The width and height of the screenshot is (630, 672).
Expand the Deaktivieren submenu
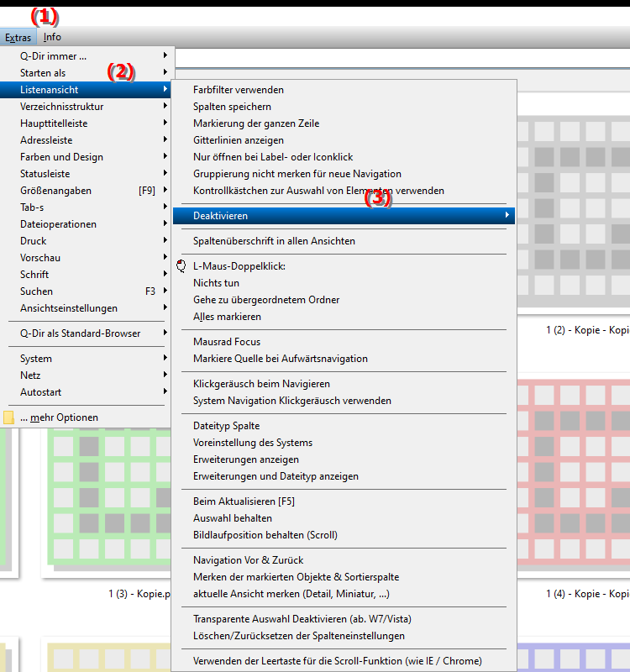click(x=344, y=216)
